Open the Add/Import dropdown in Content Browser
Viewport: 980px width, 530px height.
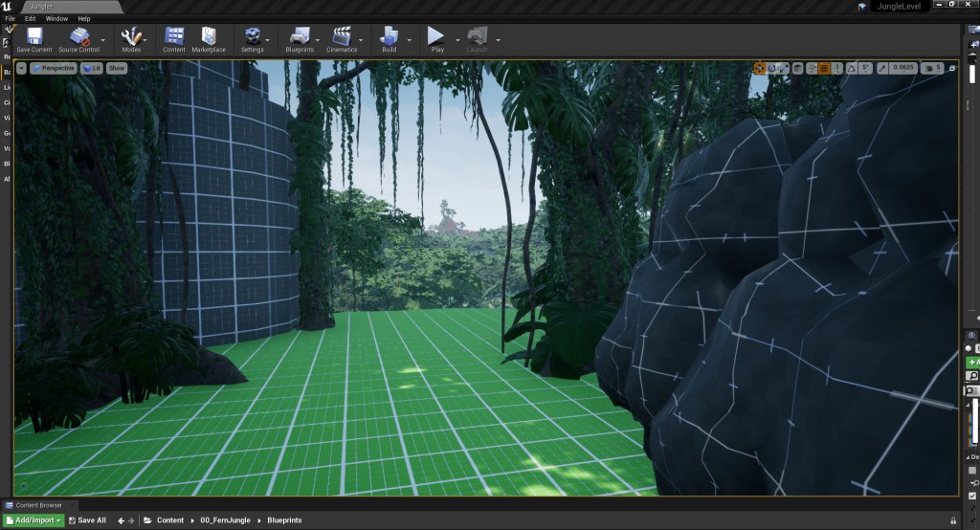pyautogui.click(x=33, y=520)
